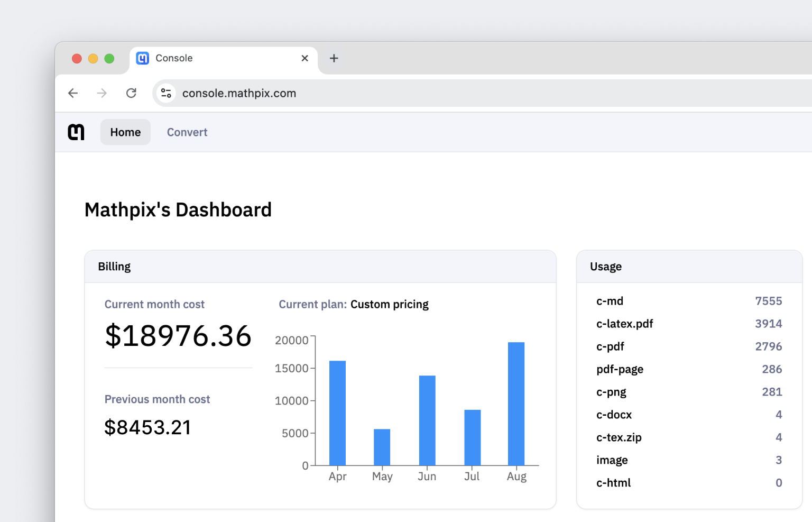Click the pdf-page usage row label

620,369
